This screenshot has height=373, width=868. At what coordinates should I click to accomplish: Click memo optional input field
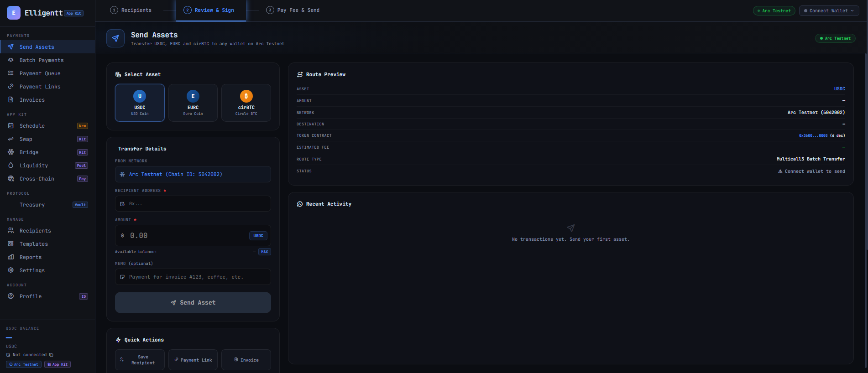[x=193, y=277]
